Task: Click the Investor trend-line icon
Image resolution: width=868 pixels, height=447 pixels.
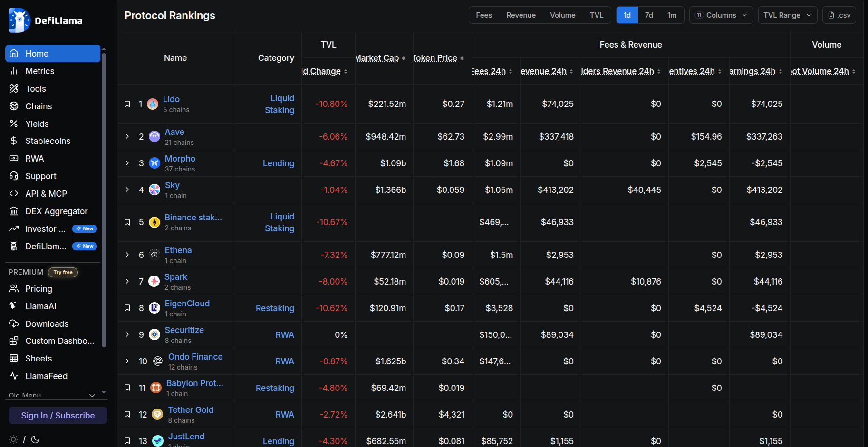Action: point(14,229)
